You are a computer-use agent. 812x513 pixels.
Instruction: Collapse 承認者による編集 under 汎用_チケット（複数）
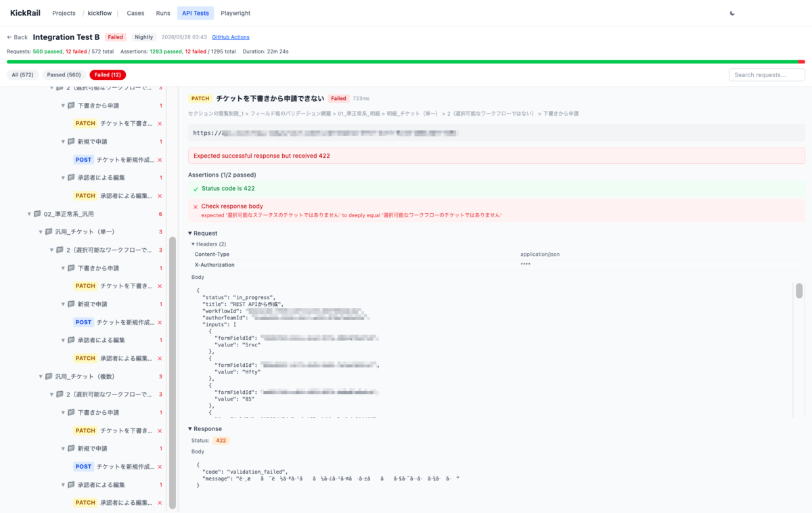63,485
